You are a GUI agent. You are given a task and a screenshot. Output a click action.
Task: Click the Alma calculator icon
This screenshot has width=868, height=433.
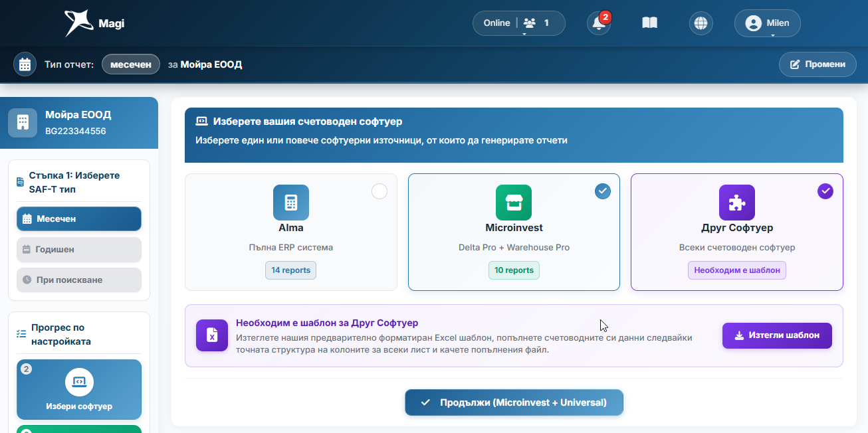click(x=291, y=203)
